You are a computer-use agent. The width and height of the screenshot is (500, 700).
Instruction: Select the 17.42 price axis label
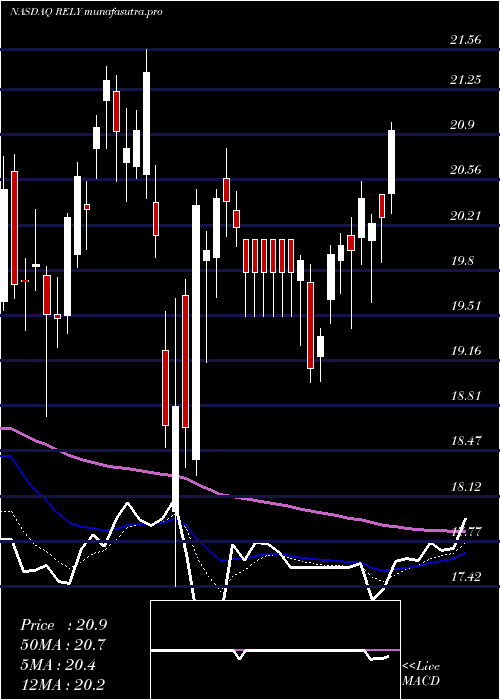466,576
